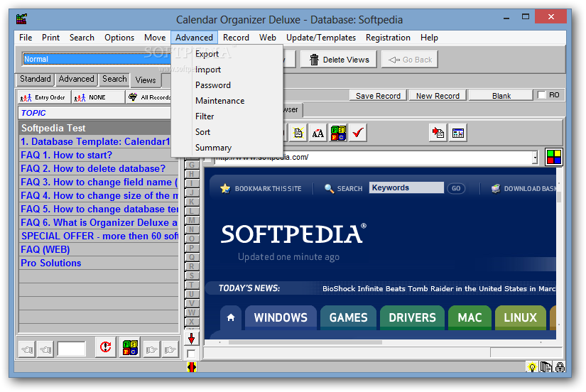Viewport: 586px width, 392px height.
Task: Click the new document sparkle icon
Action: (298, 133)
